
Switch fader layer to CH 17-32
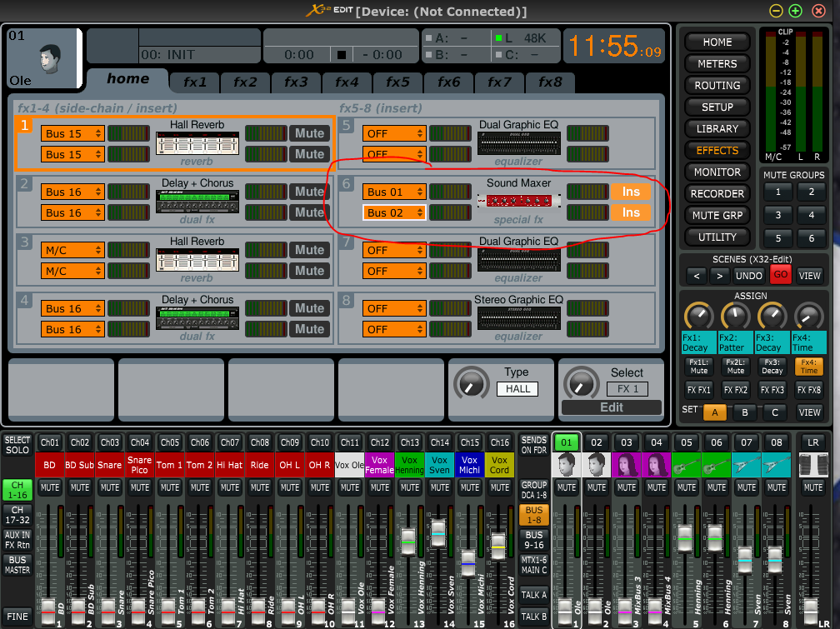(x=17, y=515)
